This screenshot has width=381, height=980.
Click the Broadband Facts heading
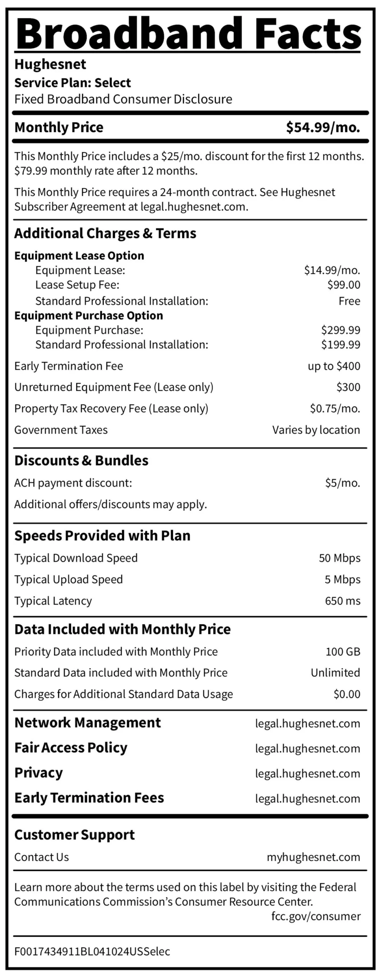pos(188,33)
